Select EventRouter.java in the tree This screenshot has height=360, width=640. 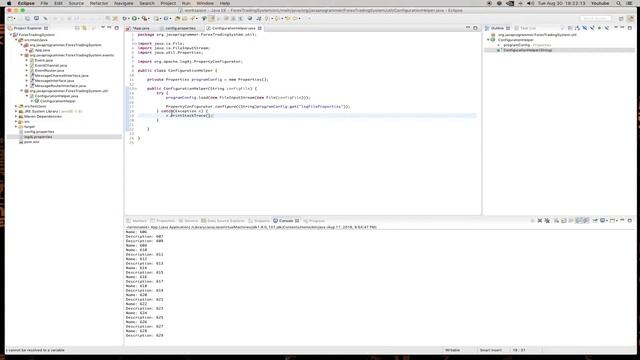[x=49, y=71]
